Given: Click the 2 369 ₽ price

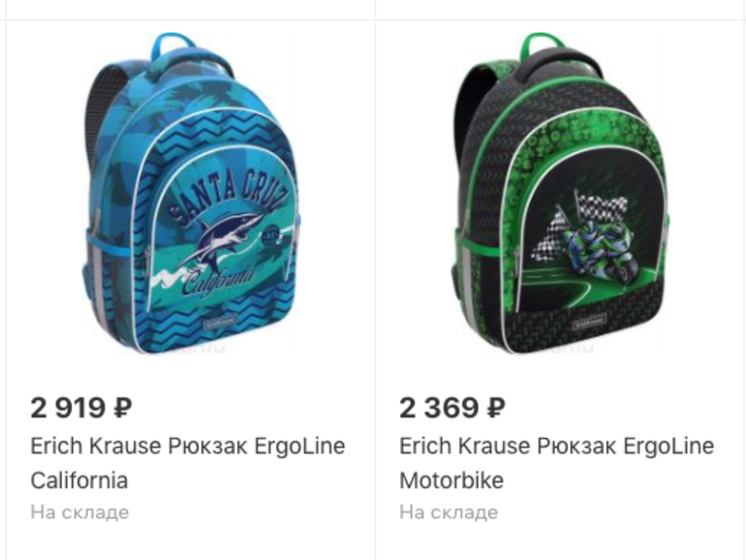Looking at the screenshot, I should (452, 408).
